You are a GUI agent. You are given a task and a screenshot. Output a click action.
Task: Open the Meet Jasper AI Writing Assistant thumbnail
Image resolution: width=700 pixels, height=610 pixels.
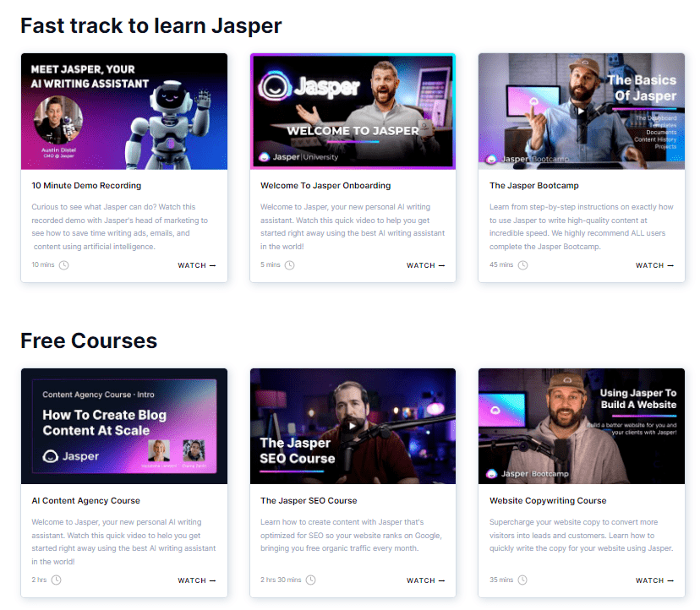click(124, 112)
